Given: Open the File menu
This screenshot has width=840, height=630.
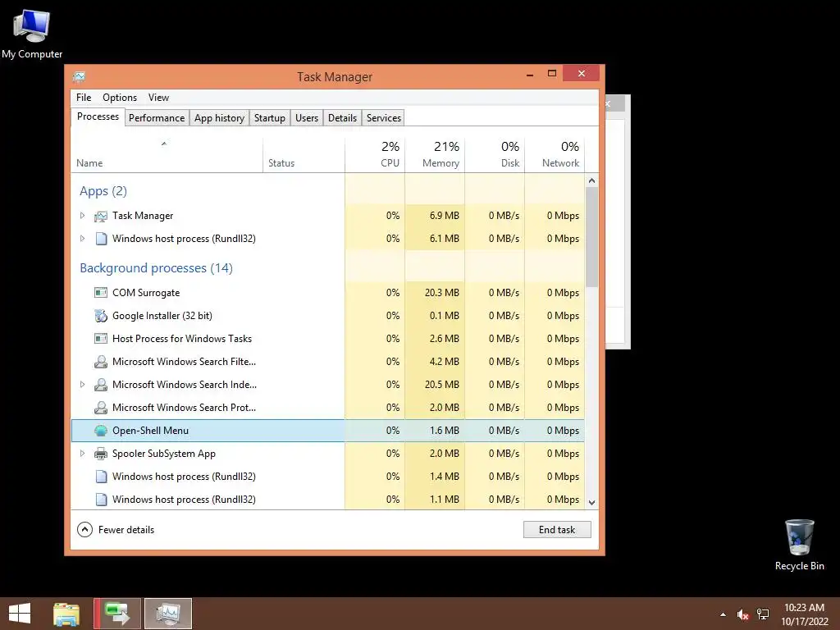Looking at the screenshot, I should 84,98.
